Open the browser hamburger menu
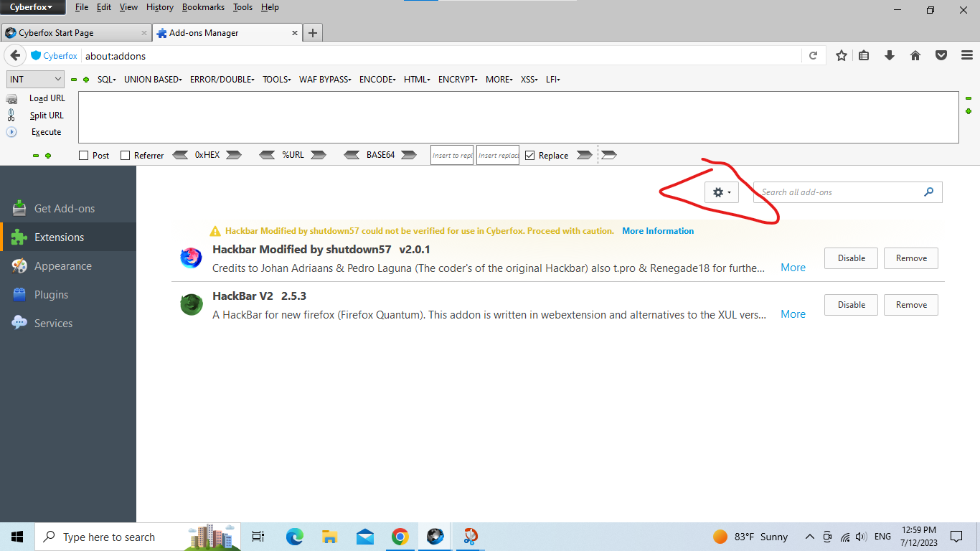 (966, 55)
